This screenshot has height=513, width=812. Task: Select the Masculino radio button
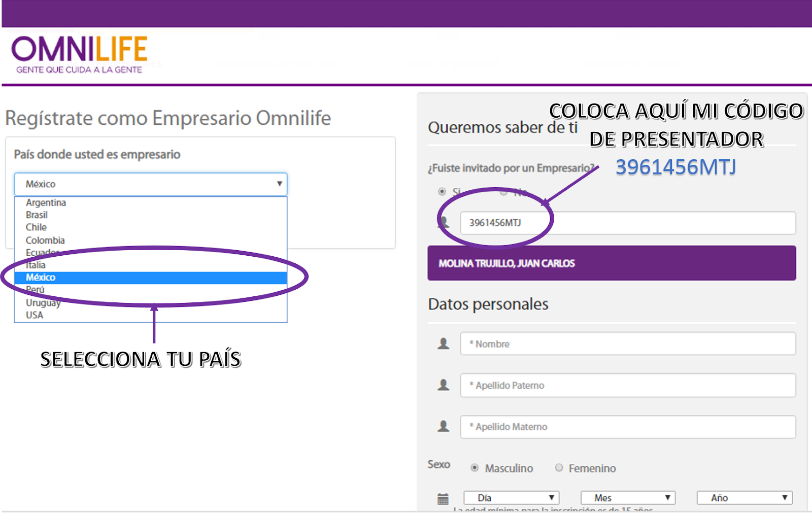[475, 468]
